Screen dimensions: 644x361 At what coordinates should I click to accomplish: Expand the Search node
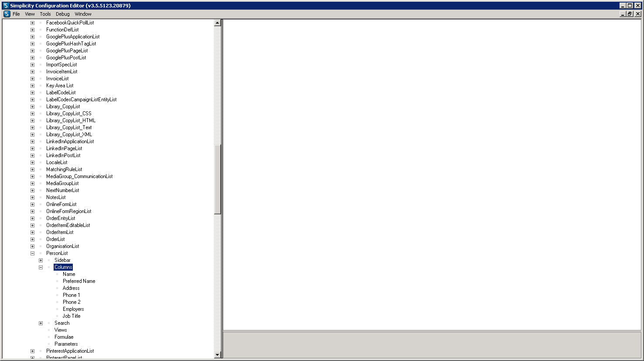coord(41,323)
